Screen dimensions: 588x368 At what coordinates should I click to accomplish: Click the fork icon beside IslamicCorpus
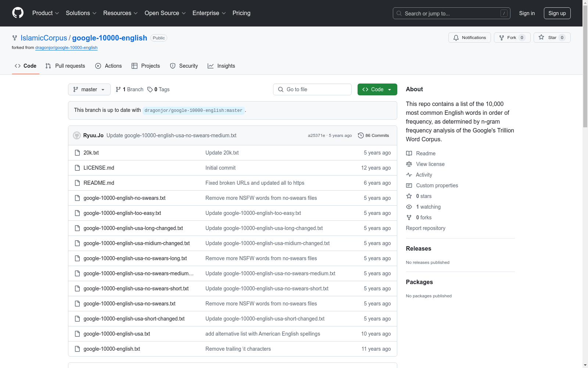click(x=15, y=38)
